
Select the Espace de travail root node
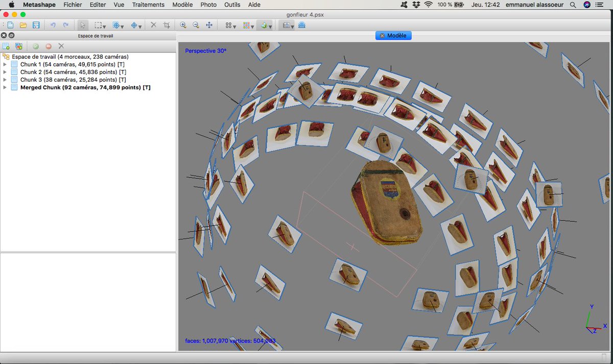tap(70, 57)
